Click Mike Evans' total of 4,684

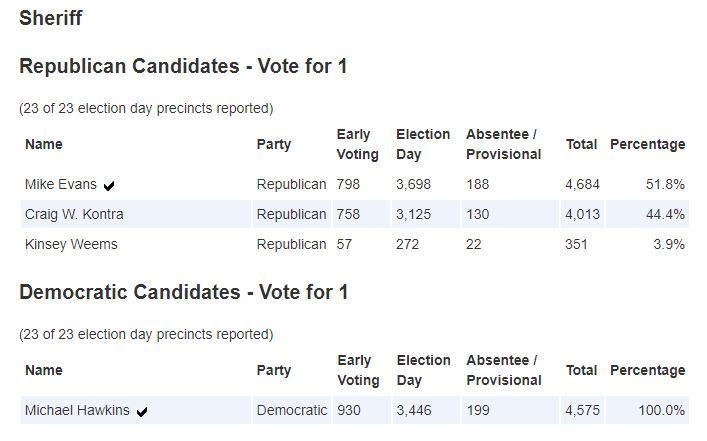pyautogui.click(x=582, y=184)
